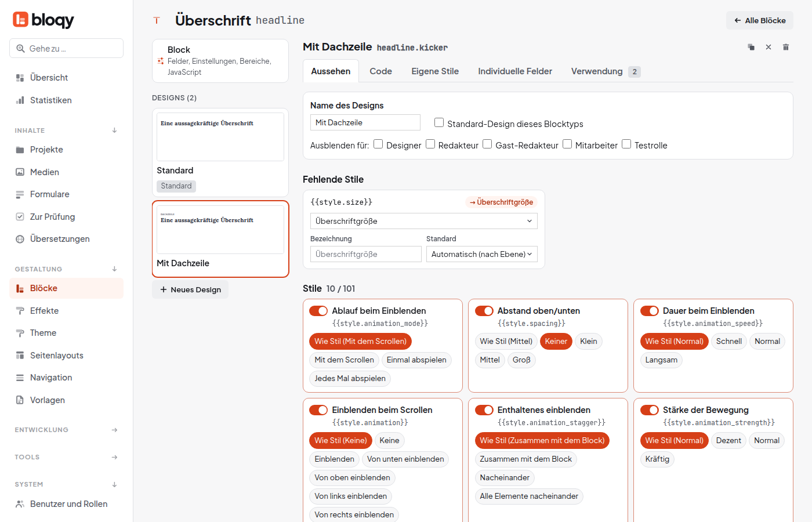Click the Navigation hamburger icon
This screenshot has height=522, width=812.
(x=20, y=378)
